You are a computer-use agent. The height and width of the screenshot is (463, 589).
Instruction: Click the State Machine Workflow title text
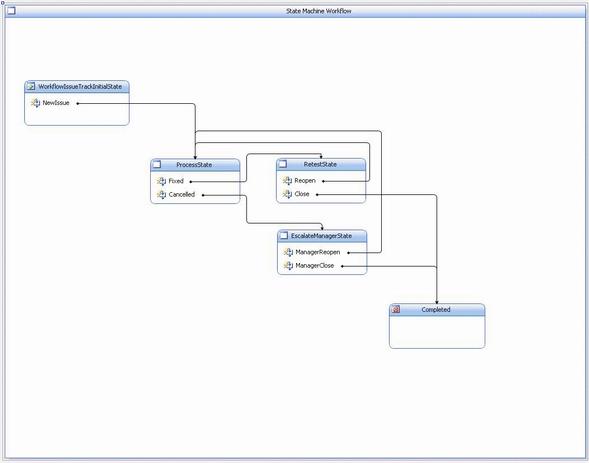[x=319, y=11]
